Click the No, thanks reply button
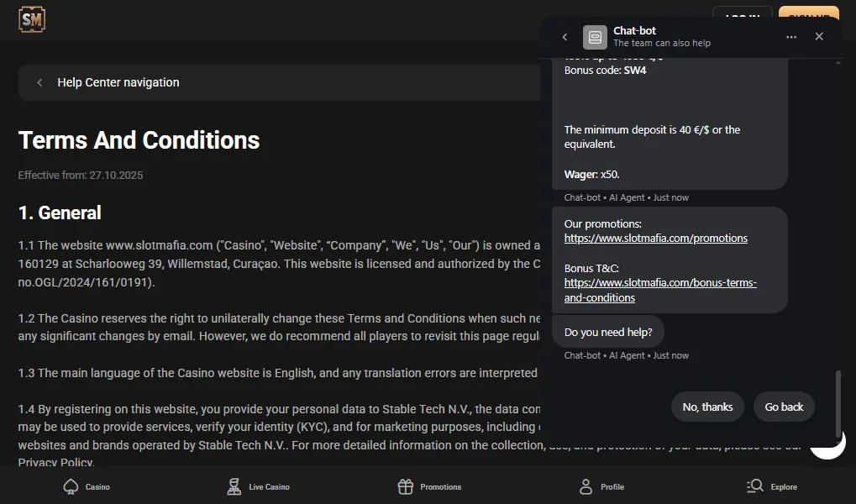The width and height of the screenshot is (856, 504). (707, 407)
